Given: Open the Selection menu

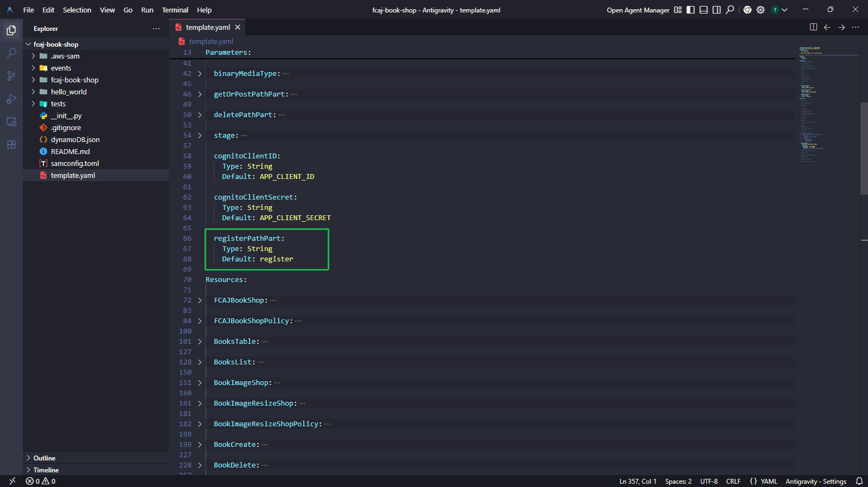Looking at the screenshot, I should [77, 10].
